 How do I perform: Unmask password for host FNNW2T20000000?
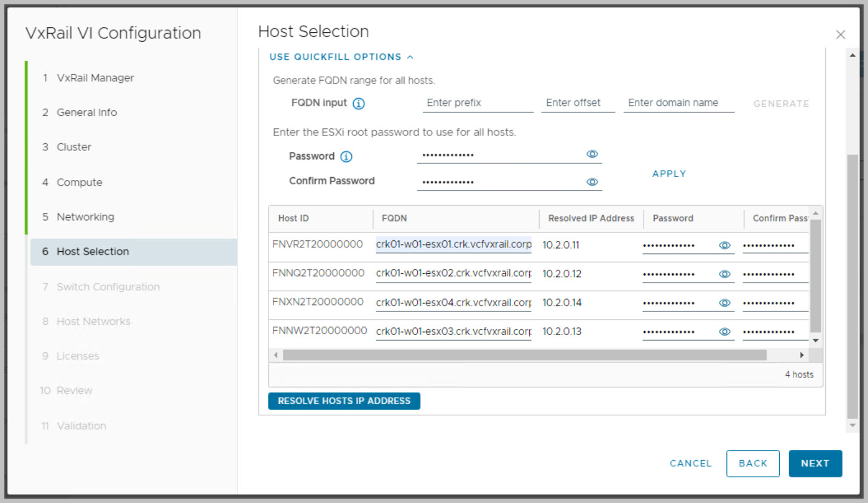pyautogui.click(x=724, y=332)
